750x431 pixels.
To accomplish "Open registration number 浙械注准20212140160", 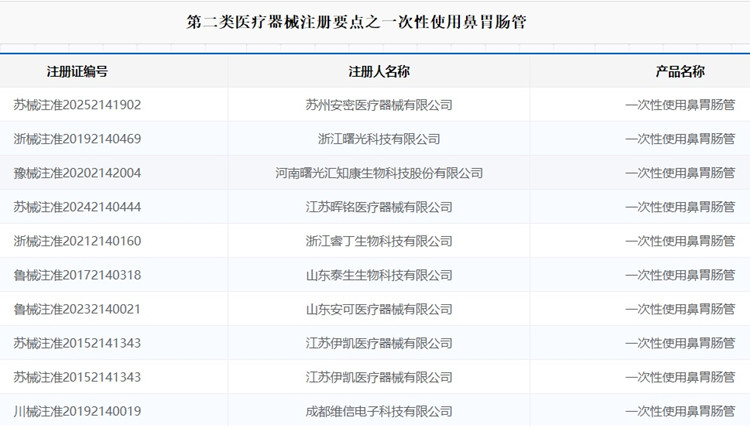I will tap(77, 241).
